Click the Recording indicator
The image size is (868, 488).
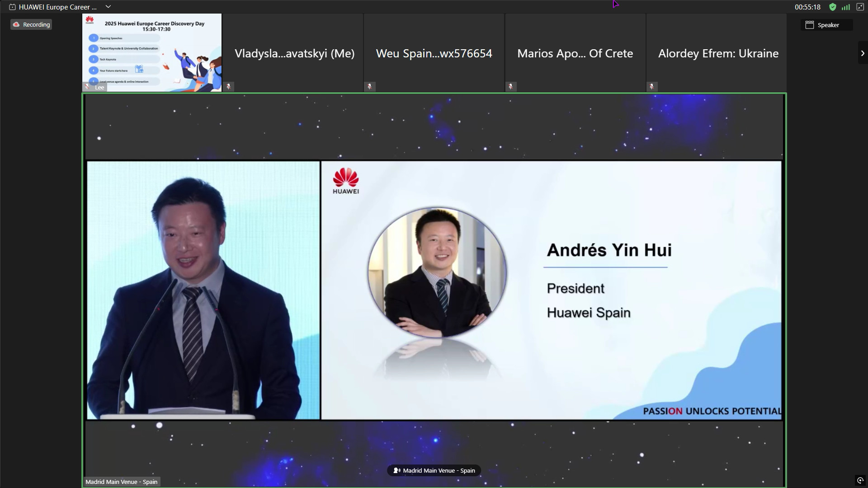(x=31, y=25)
